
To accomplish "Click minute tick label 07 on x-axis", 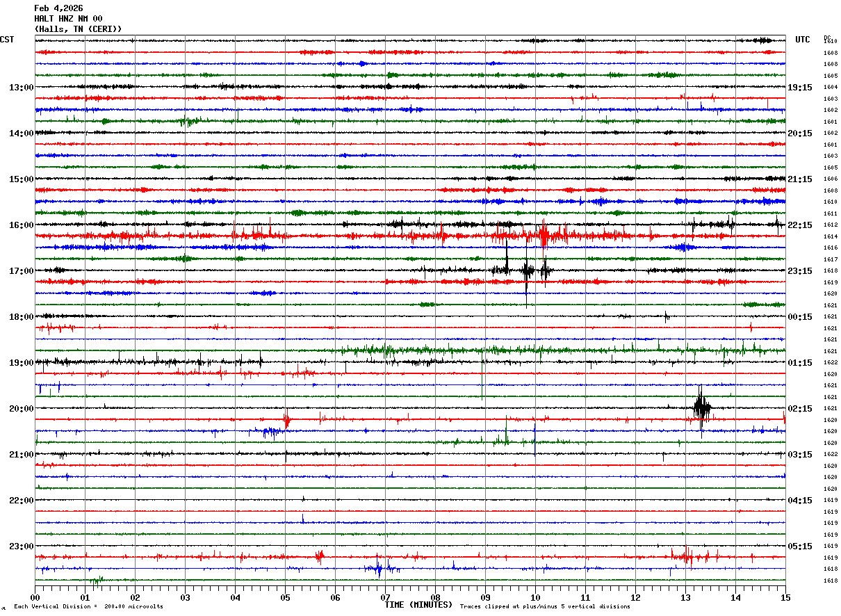I will click(386, 597).
